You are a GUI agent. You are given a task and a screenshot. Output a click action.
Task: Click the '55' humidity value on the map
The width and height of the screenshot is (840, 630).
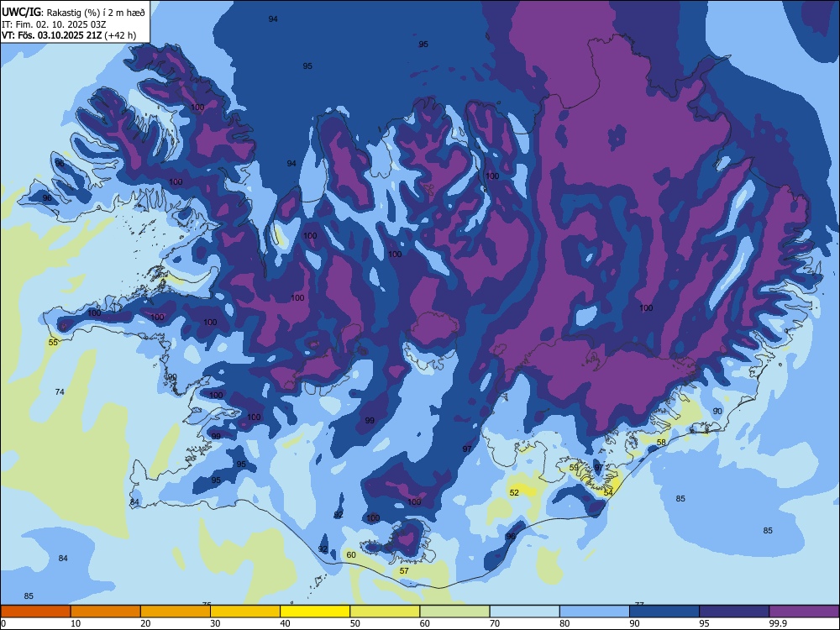(x=53, y=343)
